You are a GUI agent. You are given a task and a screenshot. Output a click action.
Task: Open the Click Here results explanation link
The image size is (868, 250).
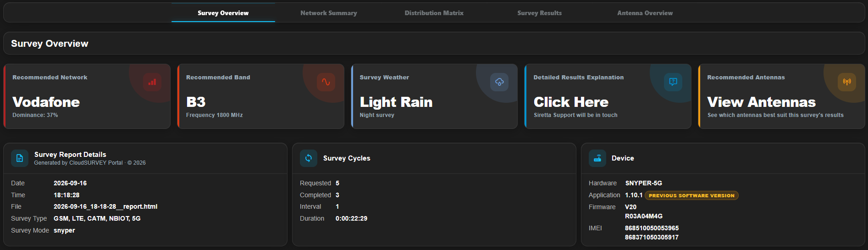571,102
